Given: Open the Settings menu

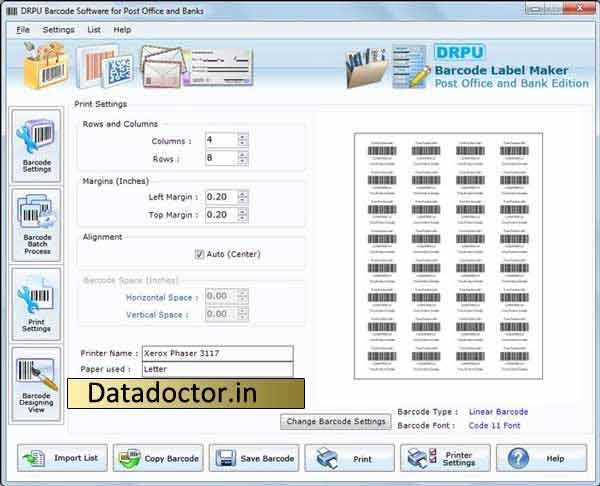Looking at the screenshot, I should [x=59, y=29].
